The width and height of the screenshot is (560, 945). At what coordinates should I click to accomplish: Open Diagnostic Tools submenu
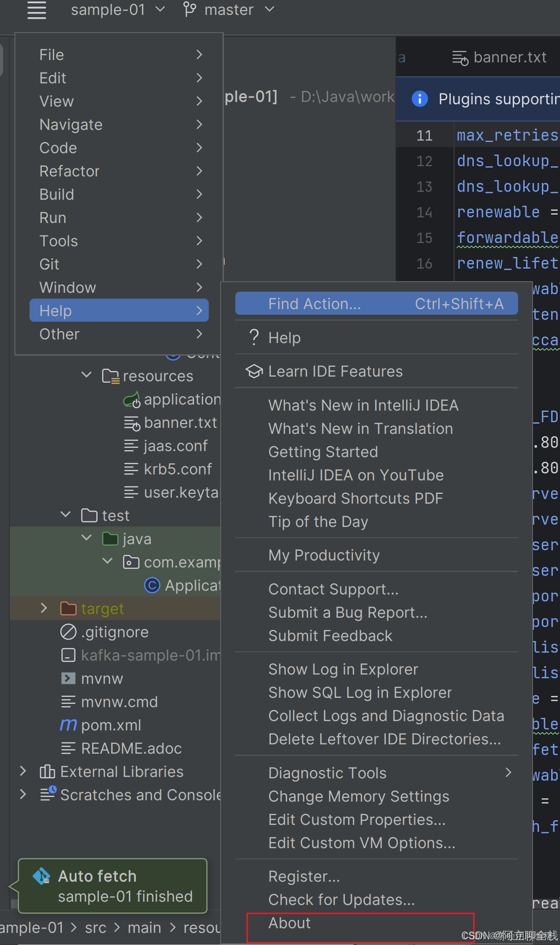pos(377,773)
